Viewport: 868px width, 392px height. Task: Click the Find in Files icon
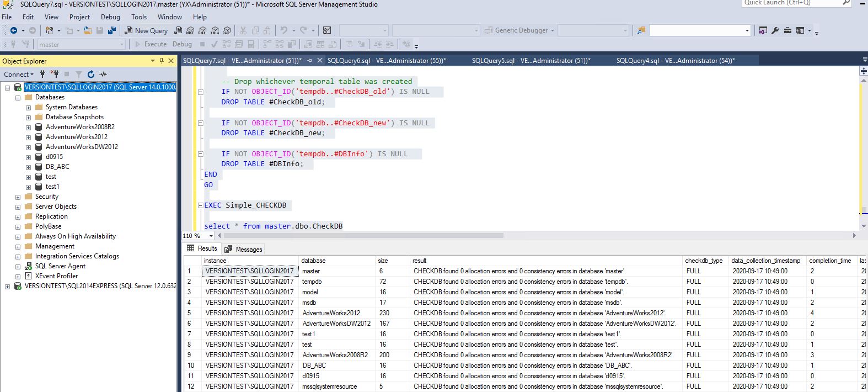[641, 30]
